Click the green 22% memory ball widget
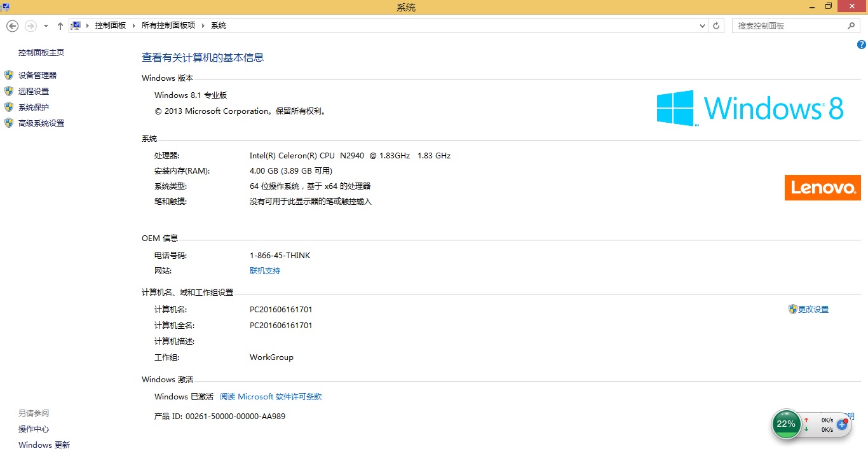 [786, 424]
